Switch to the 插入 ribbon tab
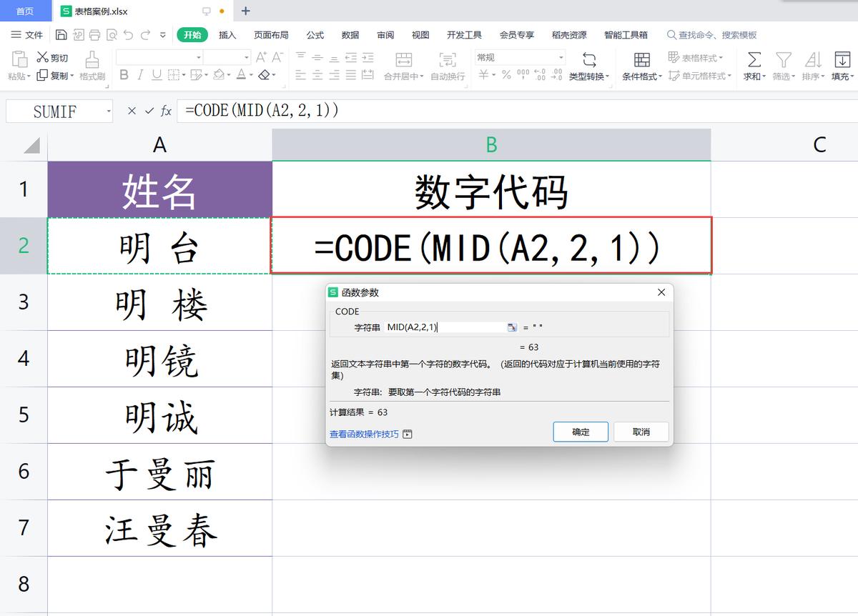858x616 pixels. click(227, 34)
